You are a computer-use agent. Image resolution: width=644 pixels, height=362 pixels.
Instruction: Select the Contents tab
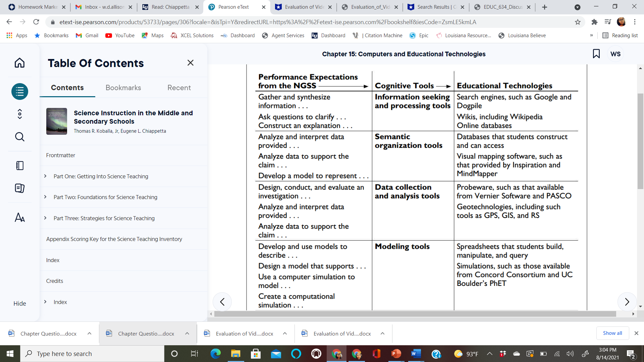click(67, 88)
